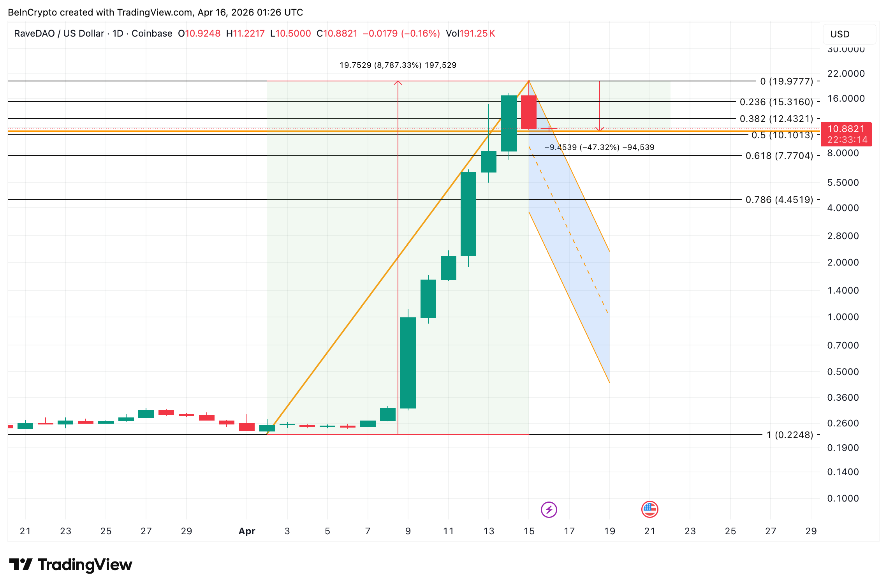Screen dimensions: 887x588
Task: Click the Coinbase exchange label in the legend
Action: pos(151,33)
